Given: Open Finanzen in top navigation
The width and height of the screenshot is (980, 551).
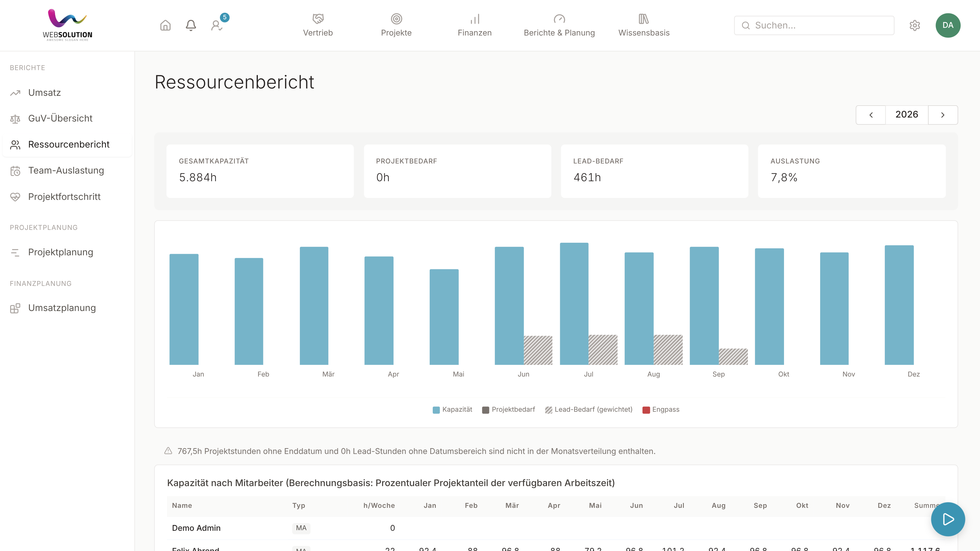Looking at the screenshot, I should tap(474, 25).
